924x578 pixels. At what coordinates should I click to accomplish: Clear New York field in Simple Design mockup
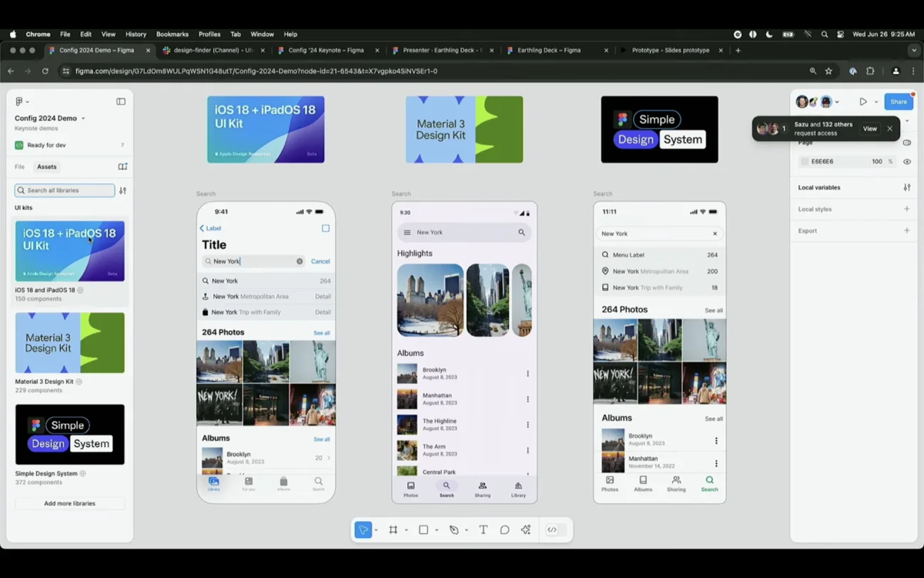pyautogui.click(x=715, y=234)
